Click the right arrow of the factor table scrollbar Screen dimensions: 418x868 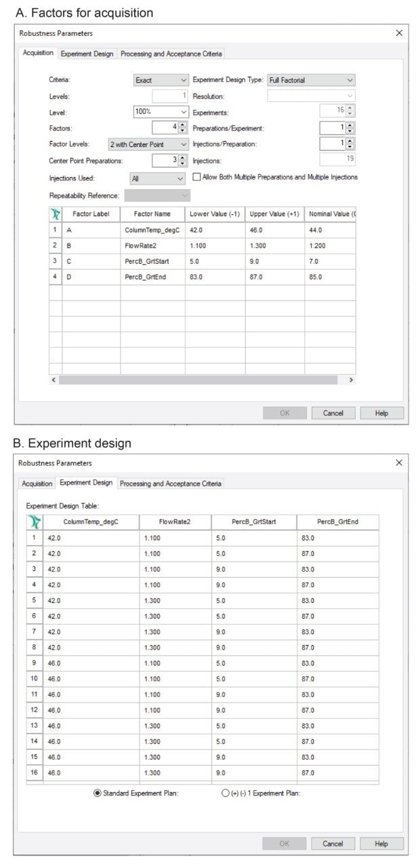click(x=350, y=380)
